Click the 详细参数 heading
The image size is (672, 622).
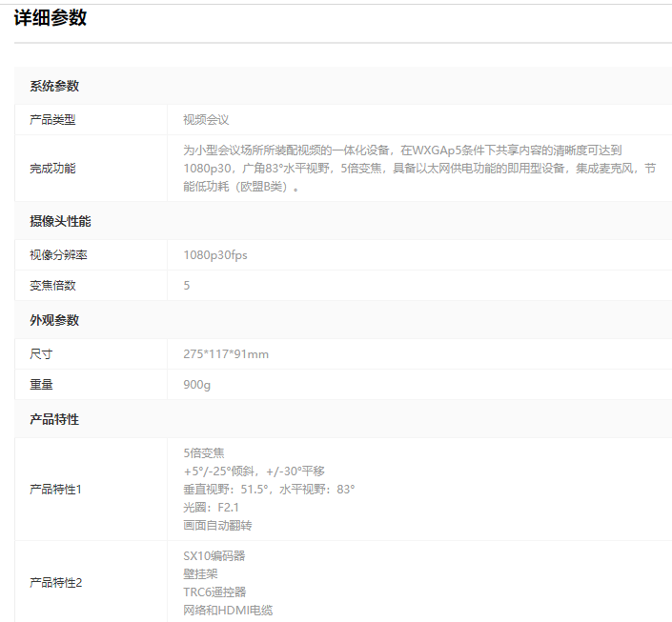click(x=51, y=18)
